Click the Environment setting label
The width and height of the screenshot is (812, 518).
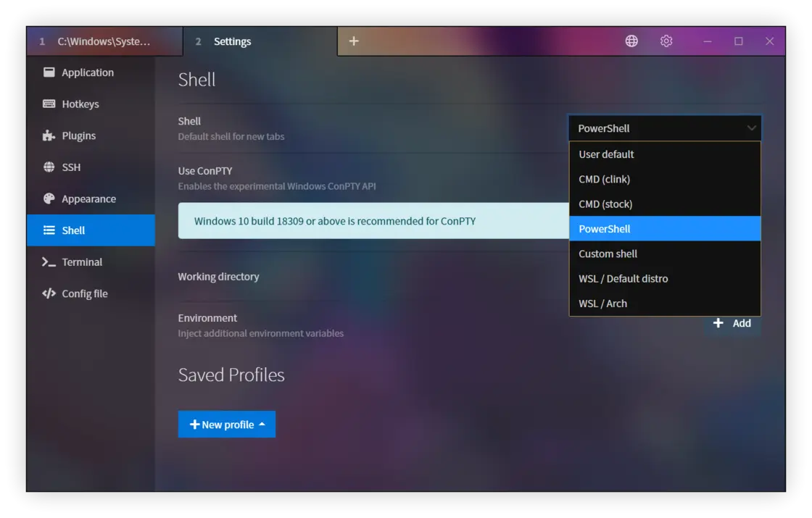(x=207, y=318)
